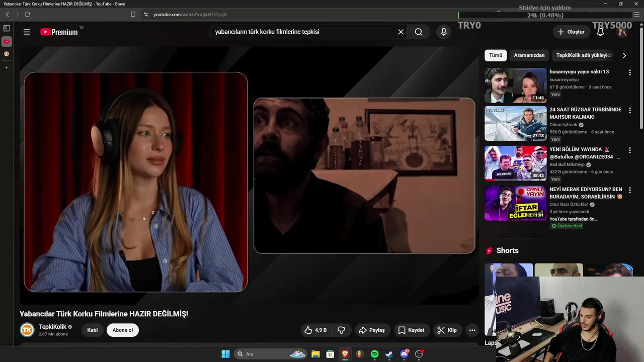Viewport: 644px width, 362px height.
Task: Bookmark this page in Brave
Action: [133, 15]
